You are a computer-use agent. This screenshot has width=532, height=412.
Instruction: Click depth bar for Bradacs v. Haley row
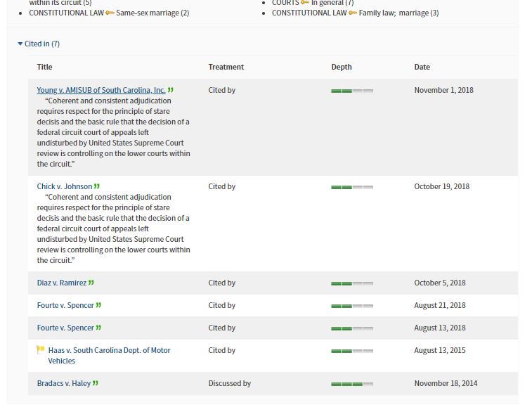pos(352,384)
